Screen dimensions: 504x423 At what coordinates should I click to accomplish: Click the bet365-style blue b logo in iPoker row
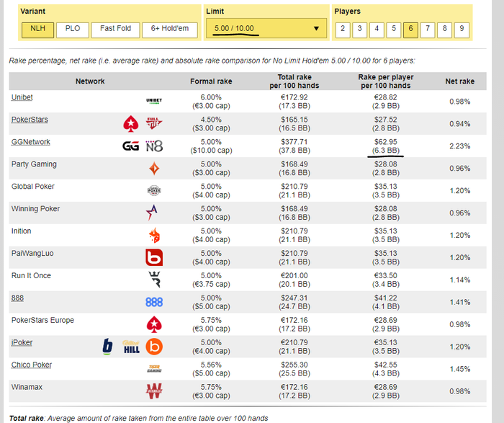[107, 347]
